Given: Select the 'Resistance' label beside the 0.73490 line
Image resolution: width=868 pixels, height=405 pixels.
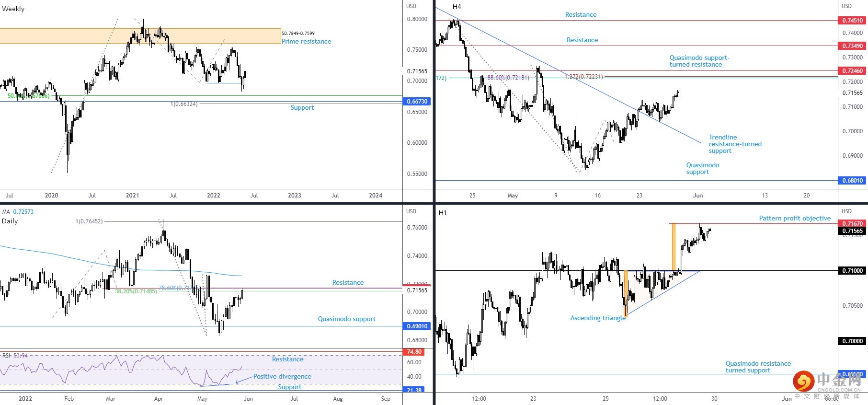Looking at the screenshot, I should [x=582, y=40].
